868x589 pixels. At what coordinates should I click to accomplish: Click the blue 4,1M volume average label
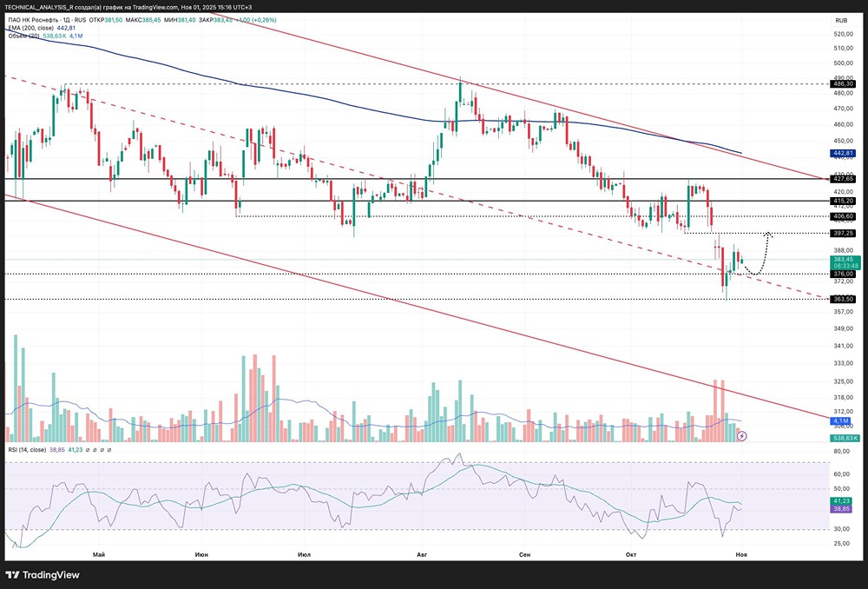coord(838,421)
